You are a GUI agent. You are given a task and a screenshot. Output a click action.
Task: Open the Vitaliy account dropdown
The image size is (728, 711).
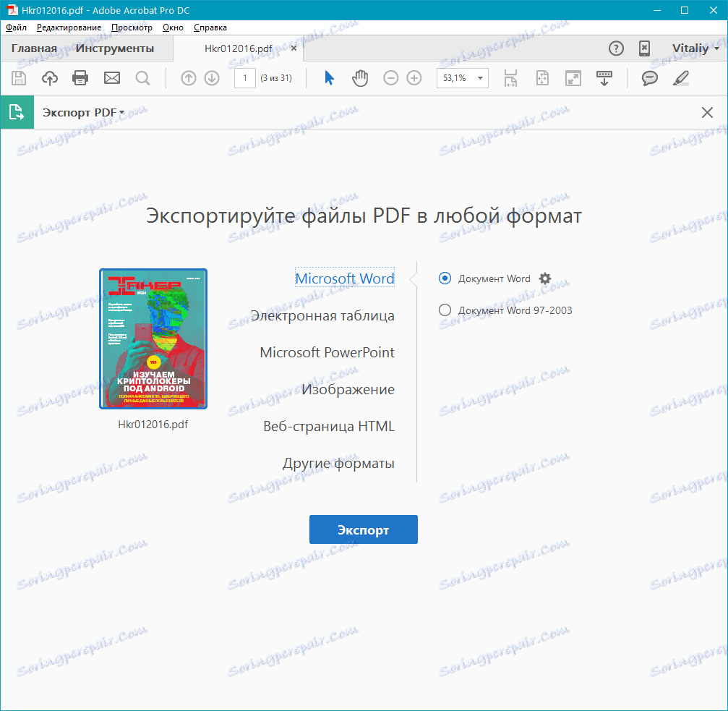(695, 48)
